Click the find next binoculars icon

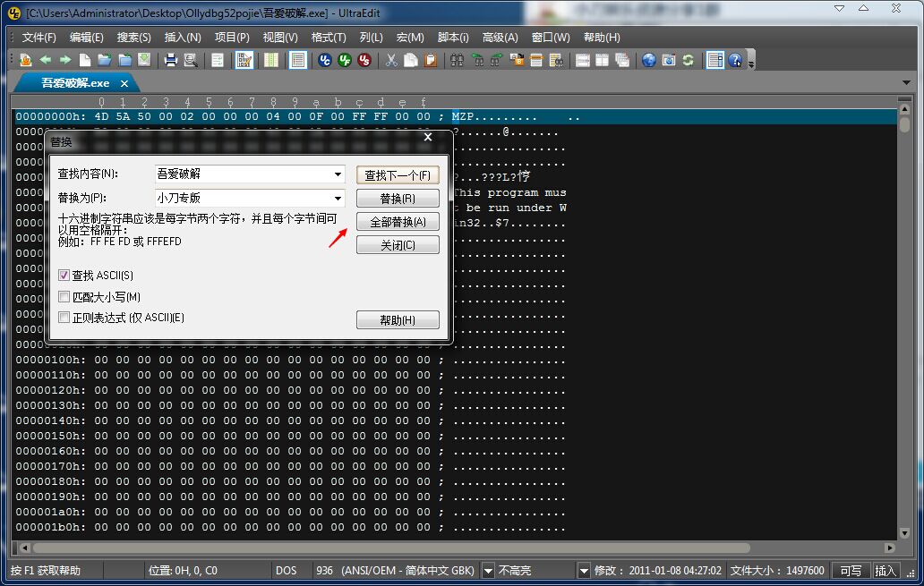coord(497,60)
